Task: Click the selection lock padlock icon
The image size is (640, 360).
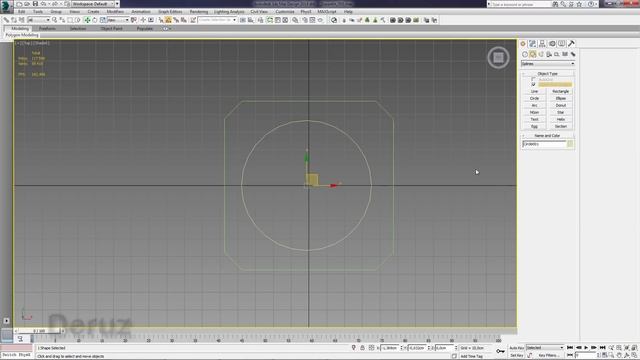Action: [362, 348]
